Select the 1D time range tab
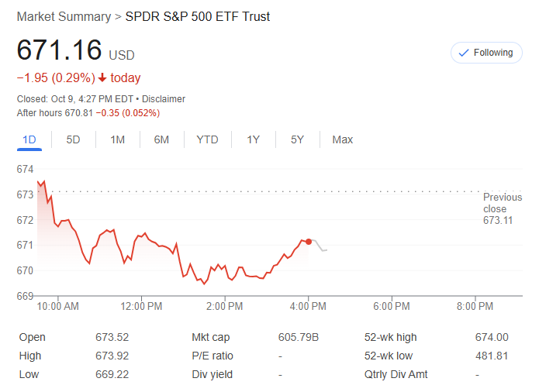Screen dimensions: 539x392 [x=29, y=139]
